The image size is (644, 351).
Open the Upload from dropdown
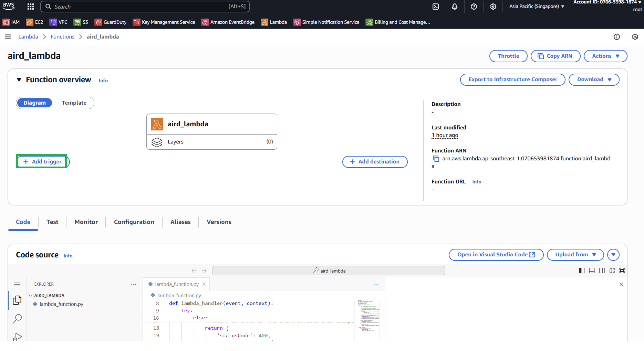click(x=575, y=255)
